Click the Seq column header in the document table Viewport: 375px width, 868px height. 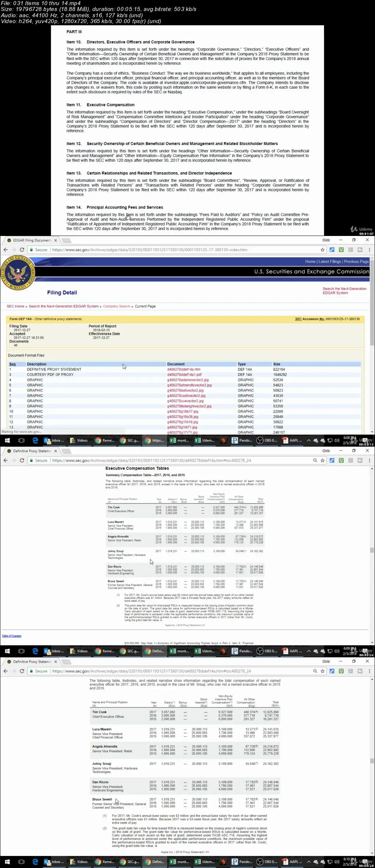[x=12, y=364]
